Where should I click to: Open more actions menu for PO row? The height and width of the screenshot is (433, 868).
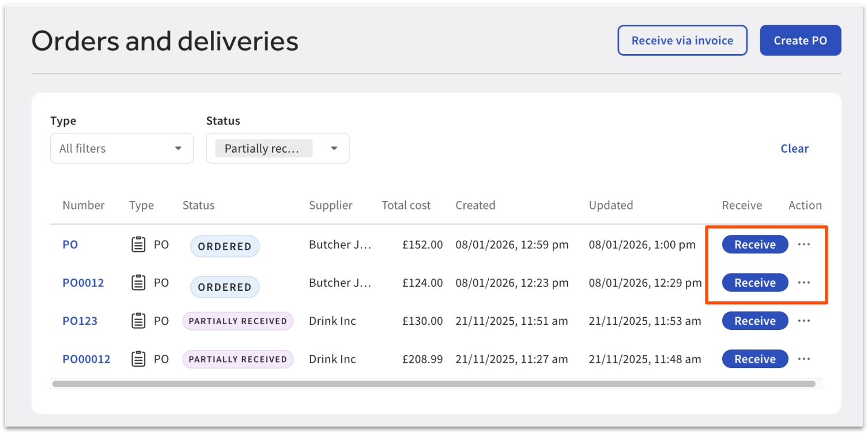[x=803, y=245]
